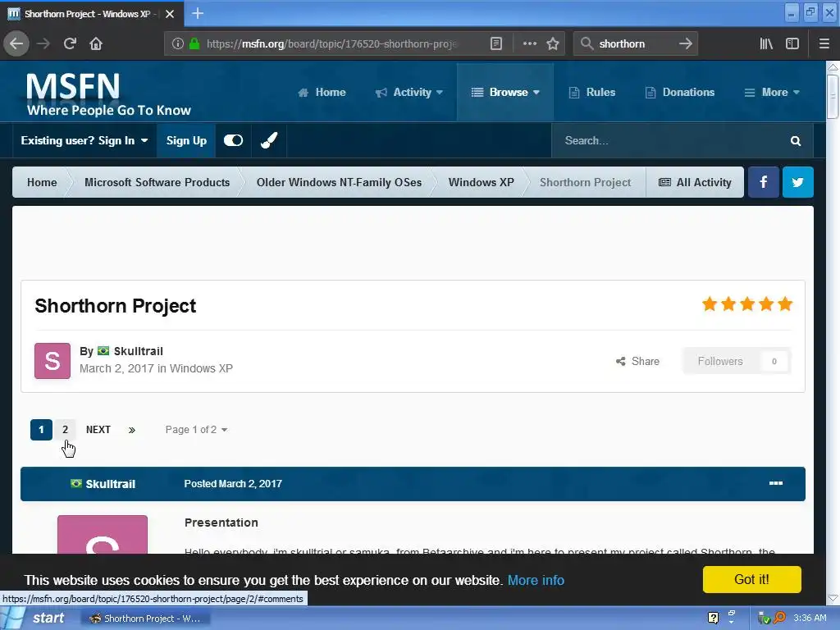This screenshot has height=630, width=840.
Task: Click the Shorthorn Project breadcrumb
Action: 585,182
